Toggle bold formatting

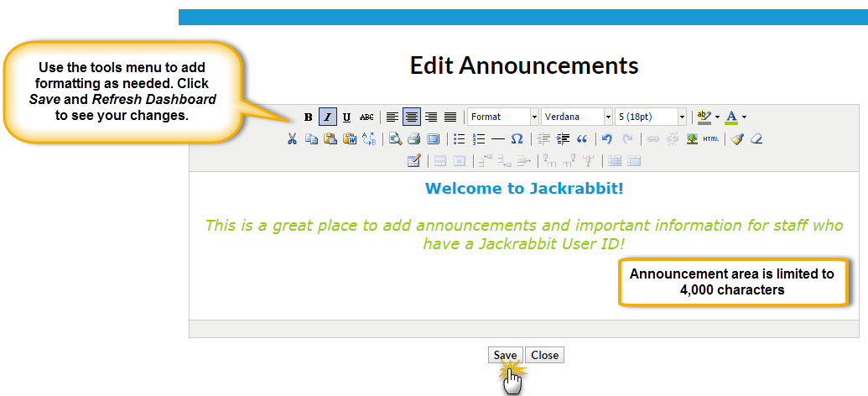309,117
